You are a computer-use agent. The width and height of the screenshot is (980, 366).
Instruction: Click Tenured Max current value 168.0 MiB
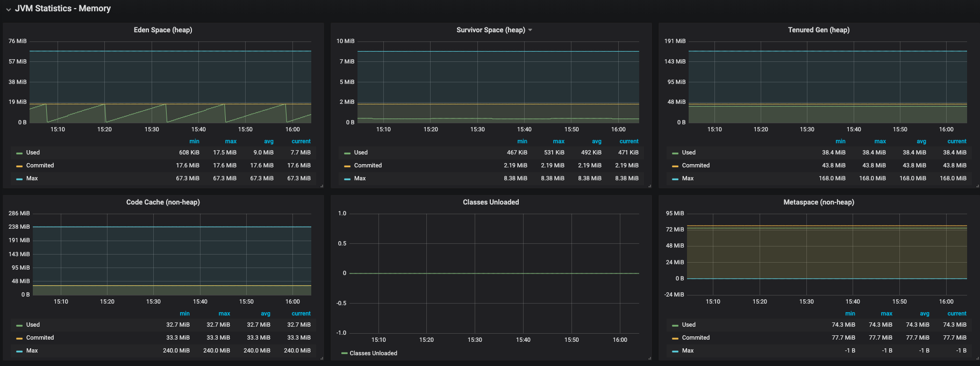point(953,179)
